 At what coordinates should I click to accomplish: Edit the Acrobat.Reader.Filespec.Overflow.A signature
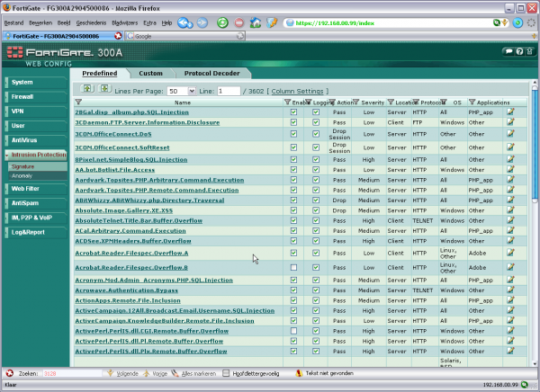click(510, 253)
